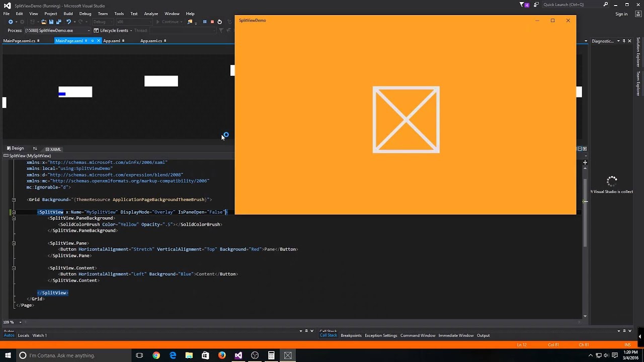Switch to the Design view tab
644x362 pixels.
pos(15,148)
